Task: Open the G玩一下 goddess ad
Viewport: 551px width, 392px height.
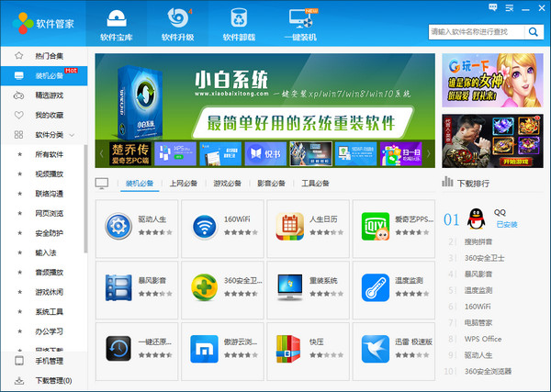Action: click(492, 81)
